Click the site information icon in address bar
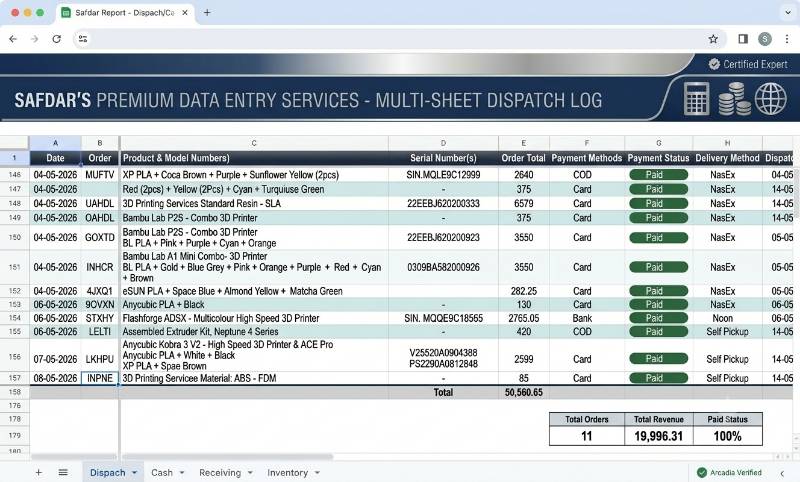800x482 pixels. [x=83, y=39]
